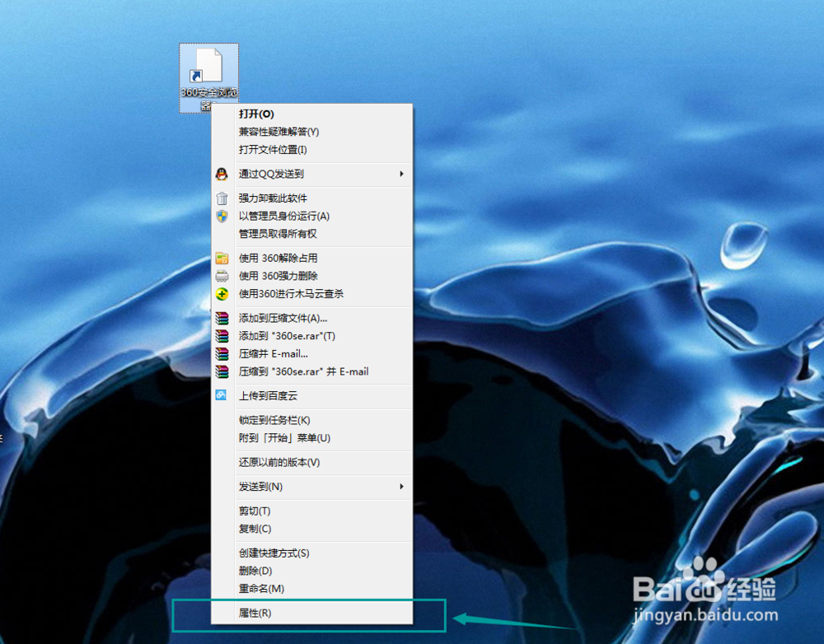Select the trash icon for 强力卸载此软件
The height and width of the screenshot is (644, 824).
coord(222,198)
